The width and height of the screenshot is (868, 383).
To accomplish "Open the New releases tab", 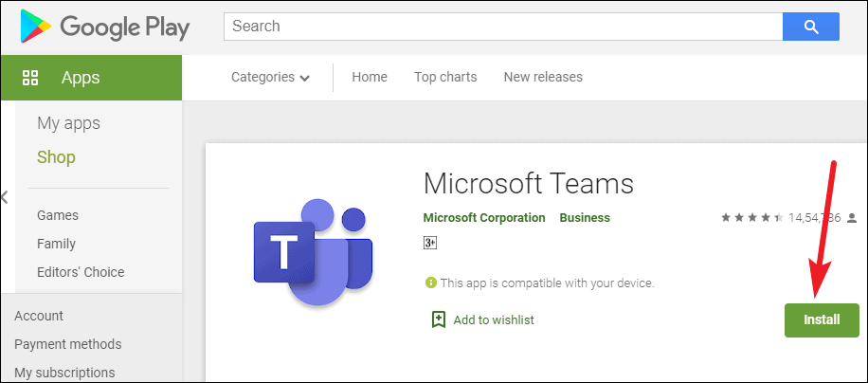I will [x=543, y=77].
